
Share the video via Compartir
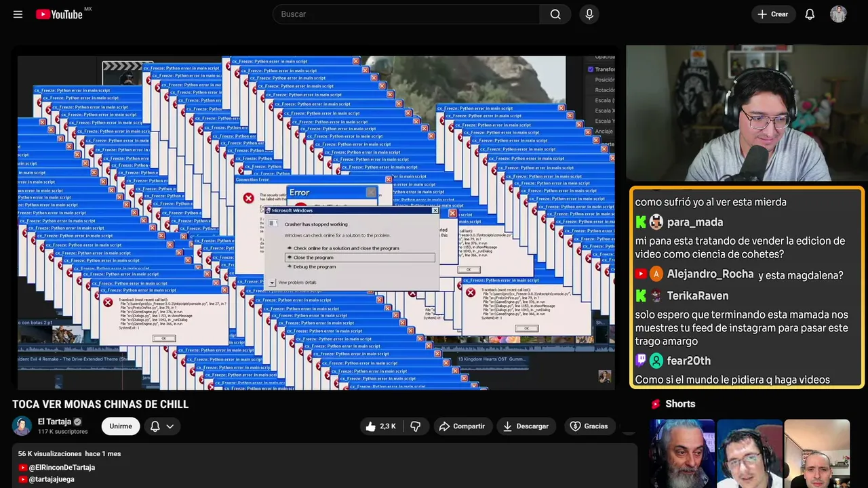coord(462,426)
